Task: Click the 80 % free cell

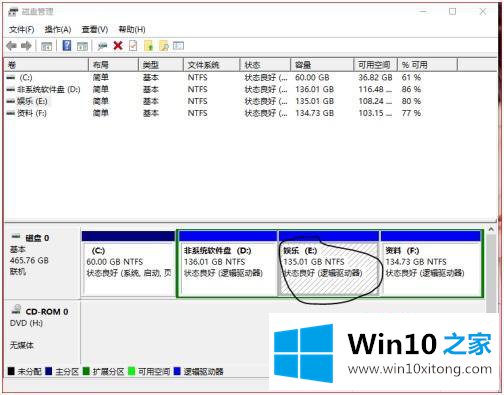Action: click(x=411, y=101)
